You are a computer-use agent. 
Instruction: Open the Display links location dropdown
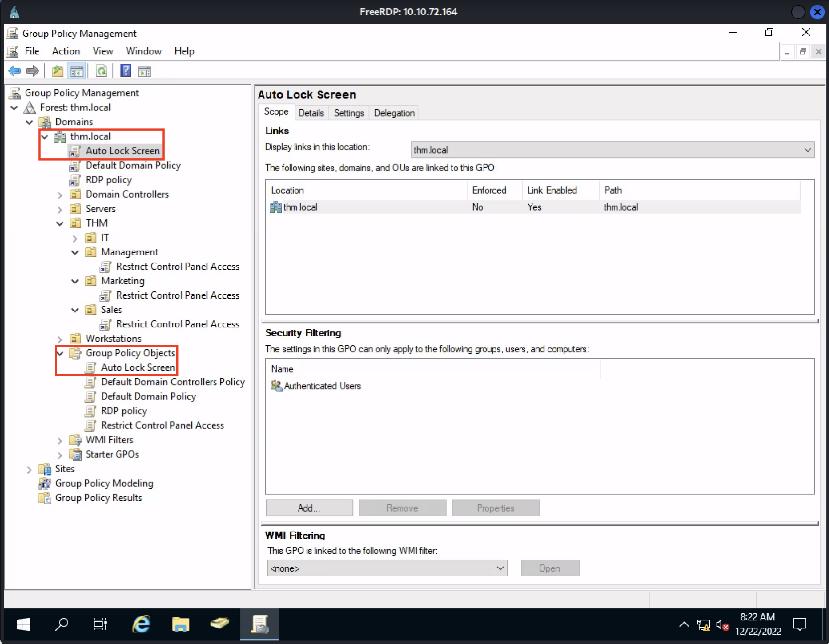(613, 150)
